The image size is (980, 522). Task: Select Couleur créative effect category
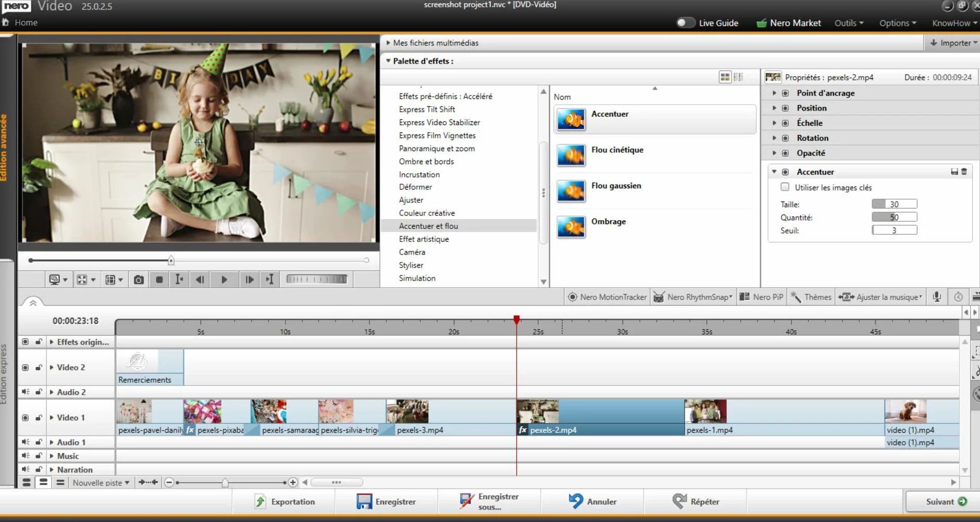point(427,213)
